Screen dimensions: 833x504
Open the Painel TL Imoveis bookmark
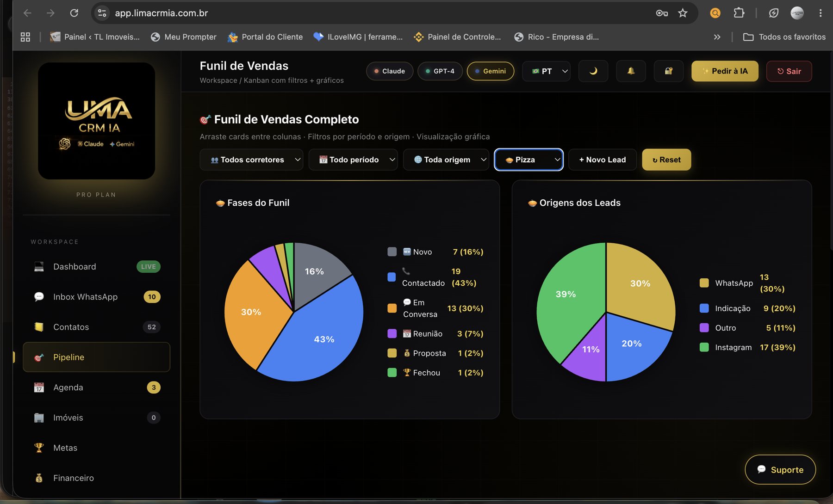coord(95,37)
